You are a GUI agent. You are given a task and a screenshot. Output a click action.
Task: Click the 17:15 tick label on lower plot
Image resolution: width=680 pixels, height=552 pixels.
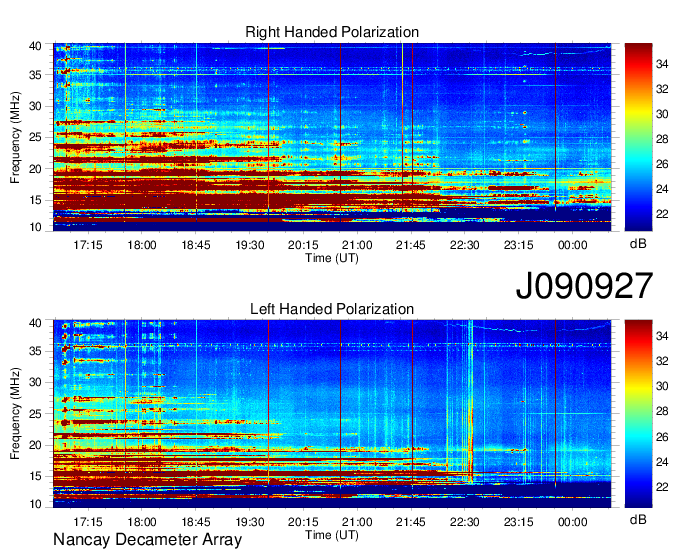(88, 522)
